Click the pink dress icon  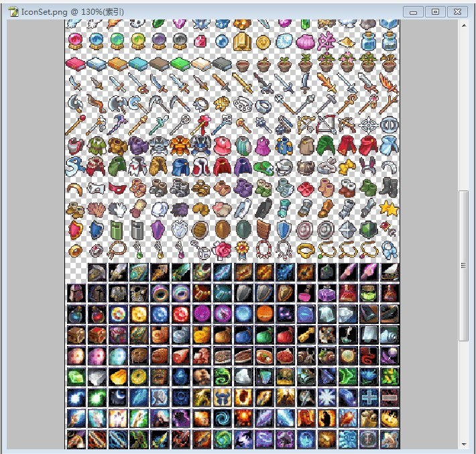click(x=223, y=146)
